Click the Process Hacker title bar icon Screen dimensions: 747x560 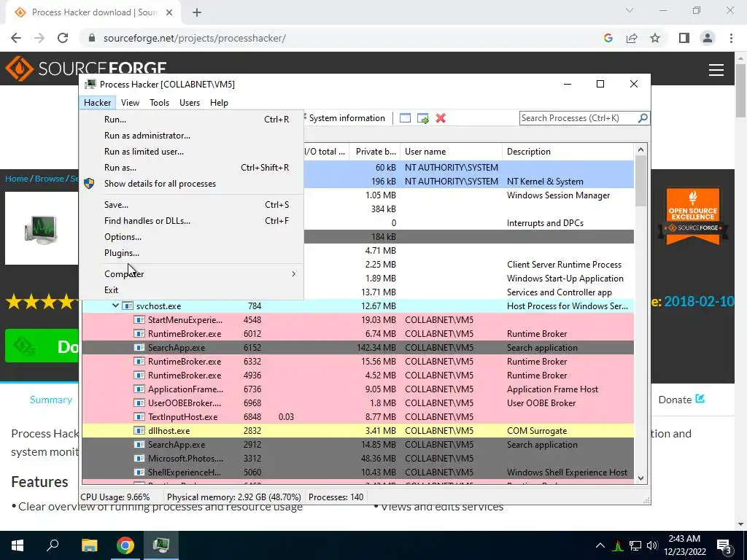pyautogui.click(x=90, y=85)
